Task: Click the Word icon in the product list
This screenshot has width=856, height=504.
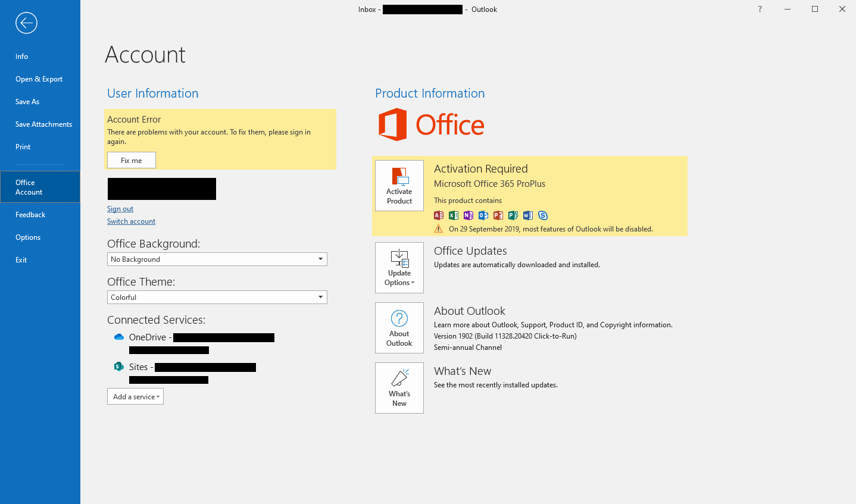Action: pyautogui.click(x=527, y=215)
